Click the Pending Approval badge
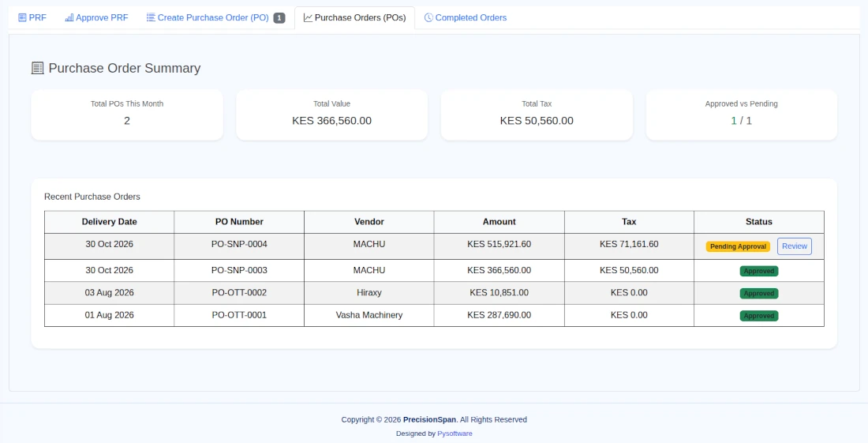 [738, 246]
